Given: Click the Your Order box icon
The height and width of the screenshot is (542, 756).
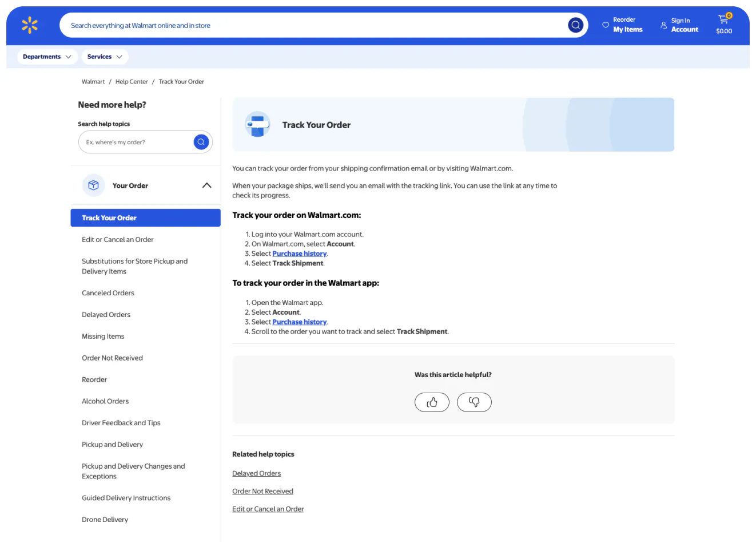Looking at the screenshot, I should (94, 185).
